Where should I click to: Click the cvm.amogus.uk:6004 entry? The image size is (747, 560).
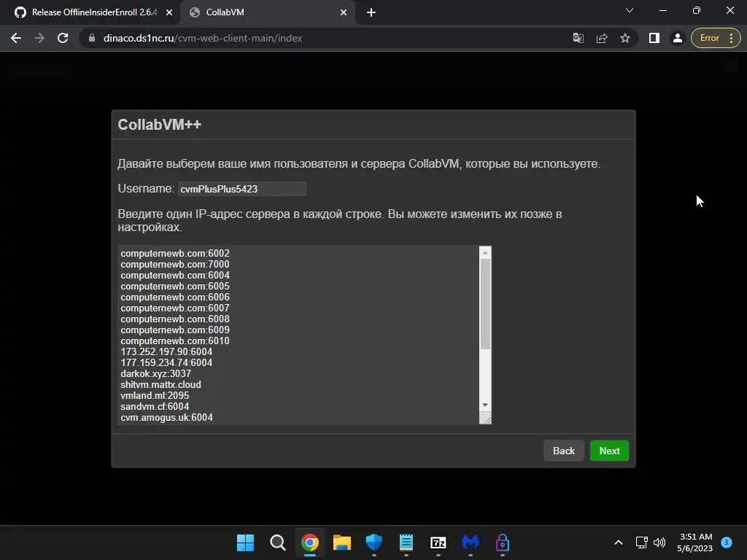tap(167, 418)
